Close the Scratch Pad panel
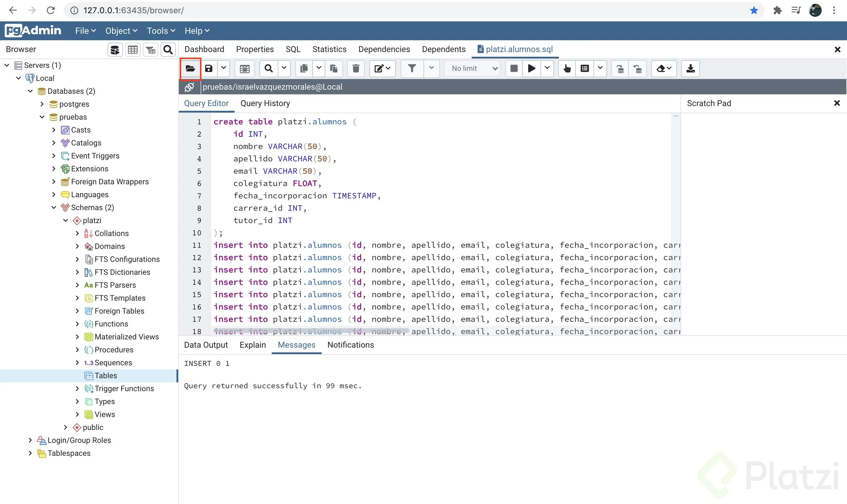The height and width of the screenshot is (504, 847). pos(837,103)
